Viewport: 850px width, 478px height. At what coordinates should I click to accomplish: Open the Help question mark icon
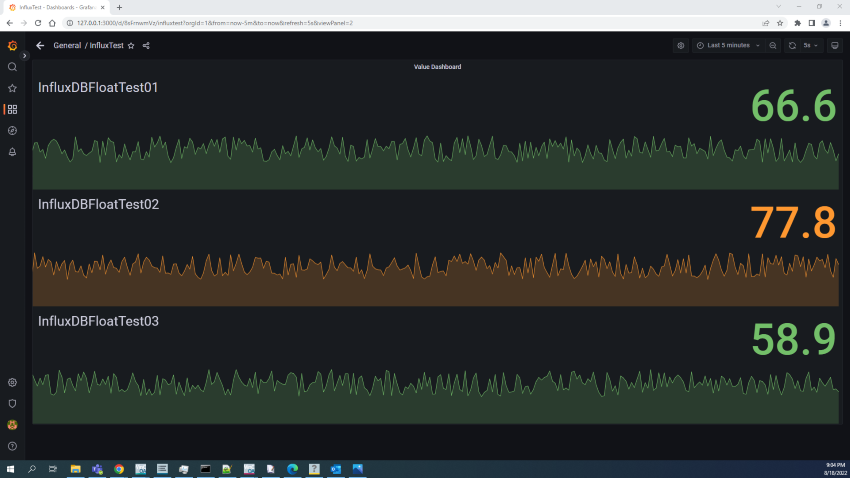coord(12,447)
